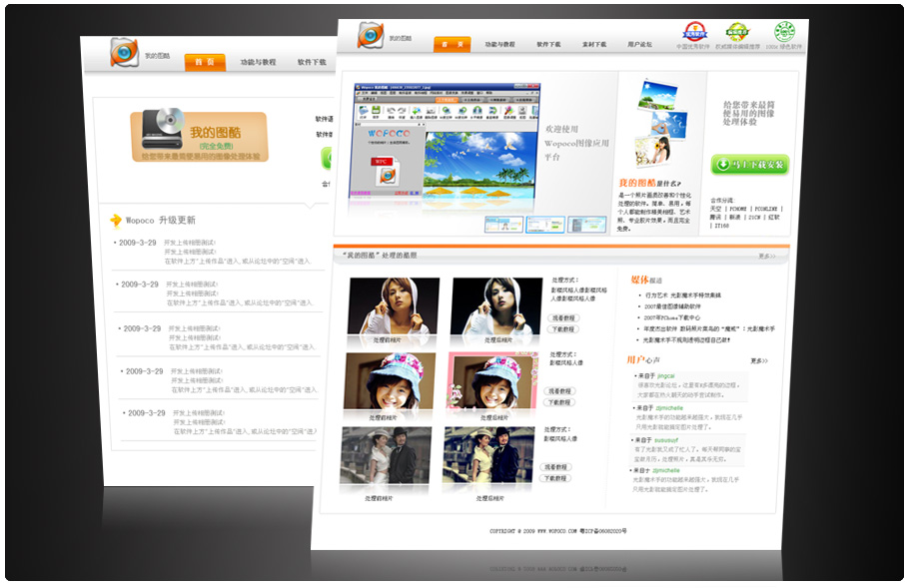Open the 中国优秀软件 award badge
The width and height of the screenshot is (907, 588).
(x=694, y=31)
